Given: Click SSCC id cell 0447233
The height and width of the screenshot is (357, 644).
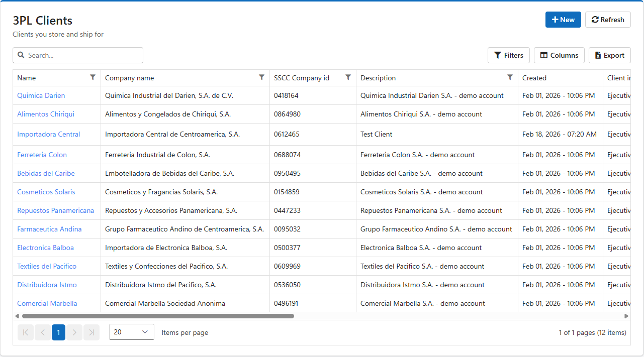Looking at the screenshot, I should click(313, 210).
